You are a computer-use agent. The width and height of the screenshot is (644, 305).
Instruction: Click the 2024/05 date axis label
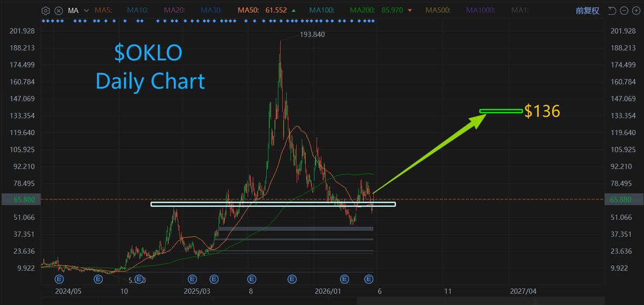[68, 292]
